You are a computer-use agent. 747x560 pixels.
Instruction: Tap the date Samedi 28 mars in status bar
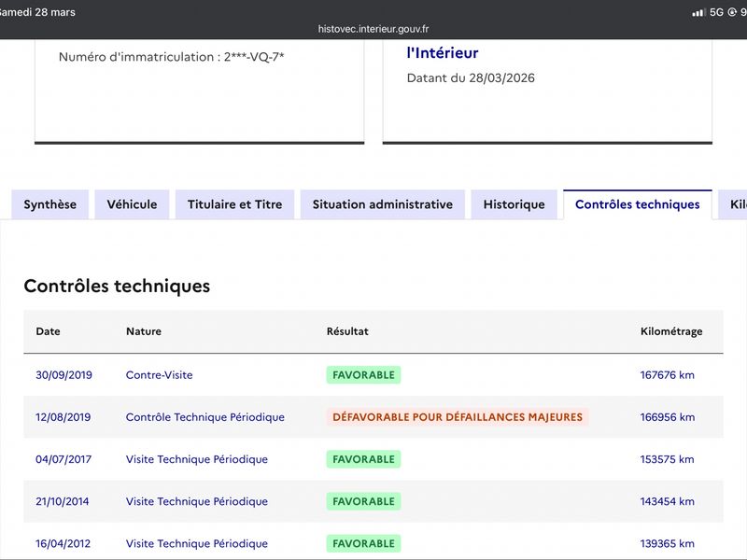coord(37,12)
